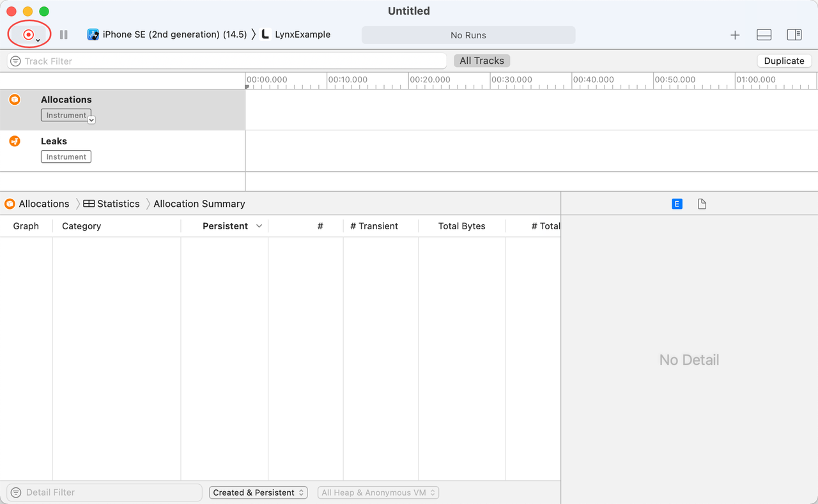
Task: Toggle the All Tracks filter button
Action: point(482,61)
